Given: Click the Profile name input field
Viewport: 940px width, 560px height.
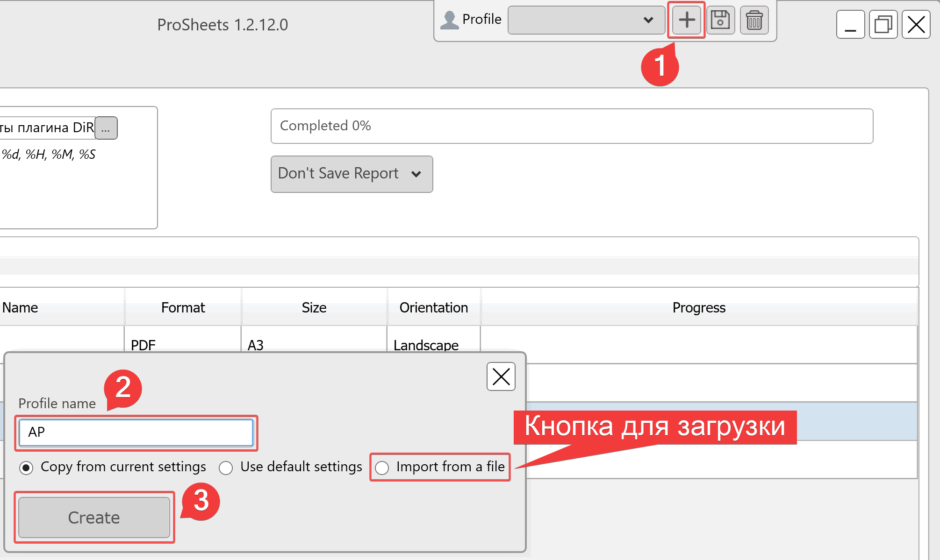Looking at the screenshot, I should [136, 432].
